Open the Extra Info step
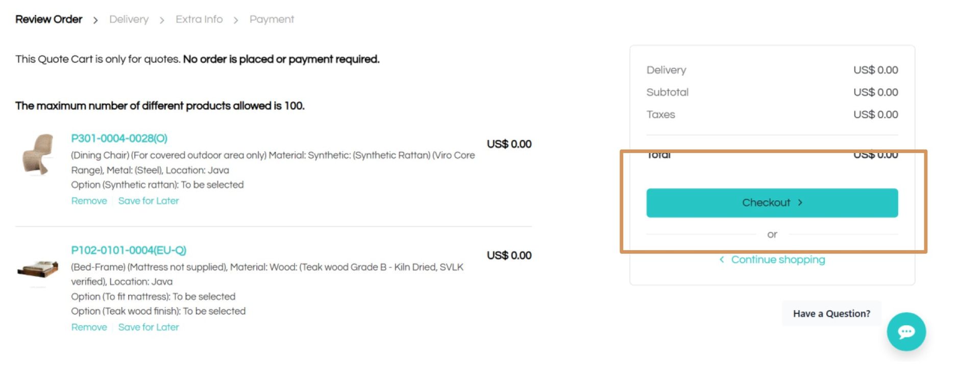Viewport: 980px width, 374px height. [x=199, y=19]
